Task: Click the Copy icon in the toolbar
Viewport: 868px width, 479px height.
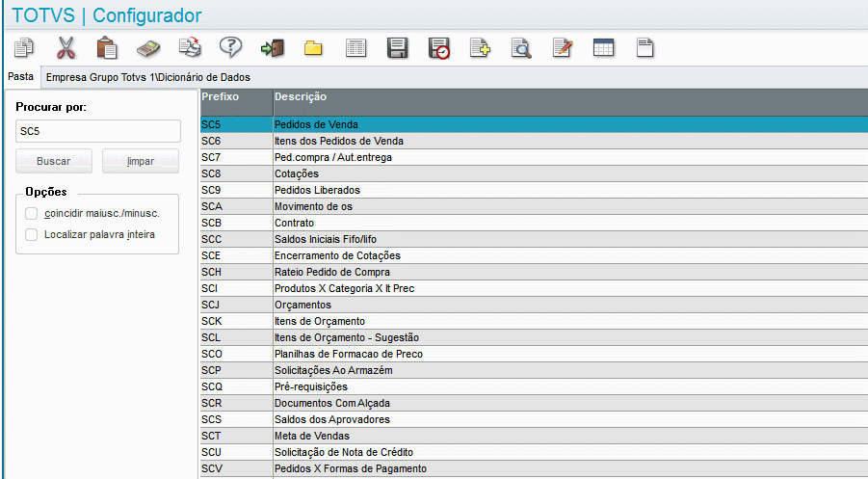Action: (x=24, y=47)
